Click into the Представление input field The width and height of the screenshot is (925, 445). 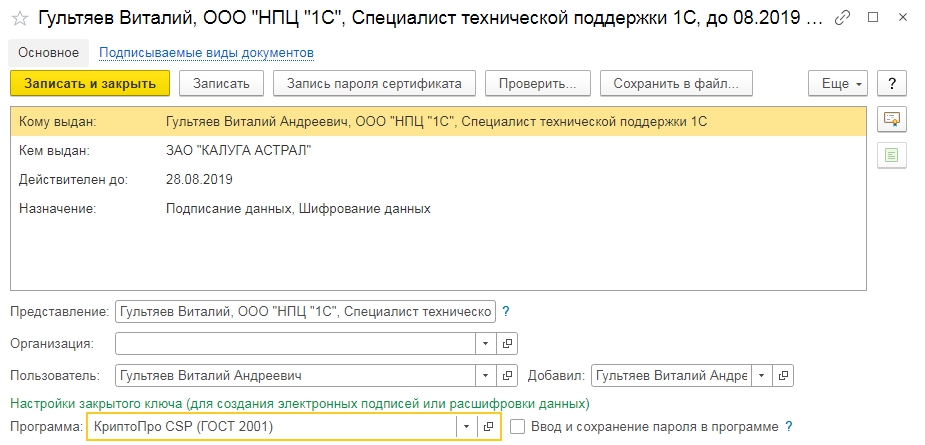(306, 312)
